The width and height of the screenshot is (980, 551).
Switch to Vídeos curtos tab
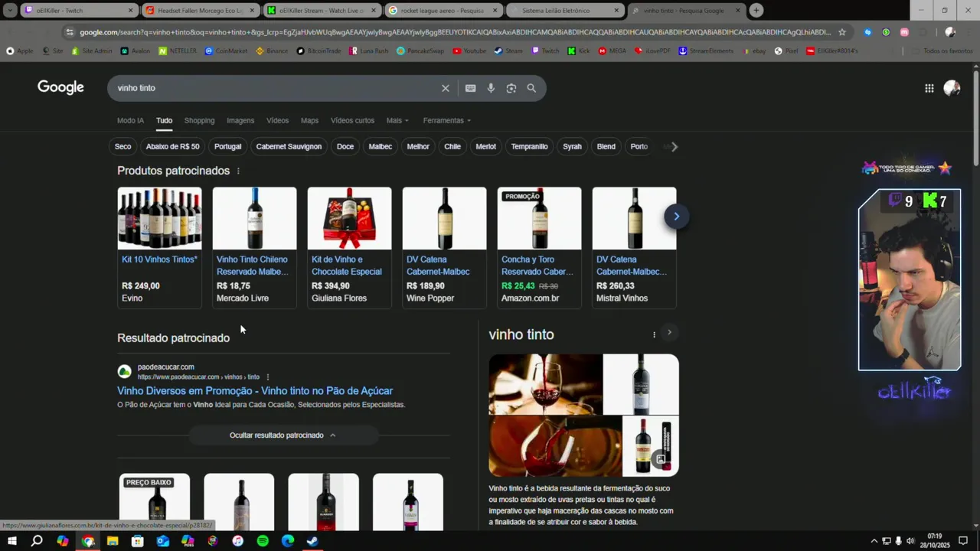click(x=352, y=120)
